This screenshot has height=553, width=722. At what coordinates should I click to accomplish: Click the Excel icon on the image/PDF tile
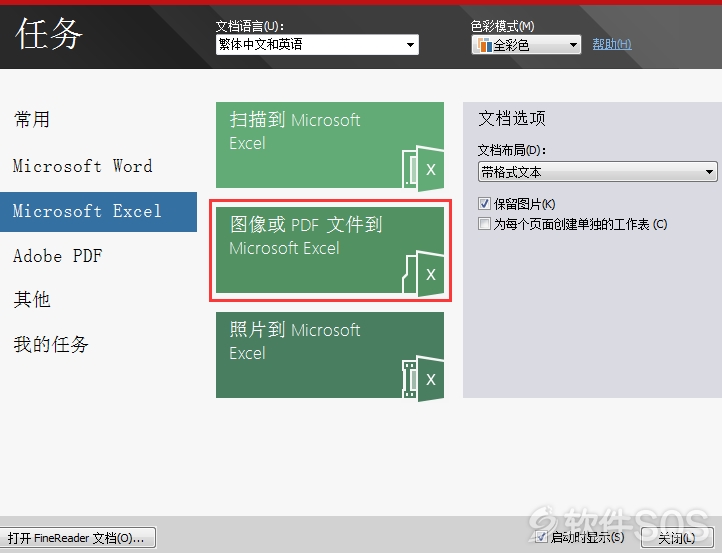(x=424, y=274)
